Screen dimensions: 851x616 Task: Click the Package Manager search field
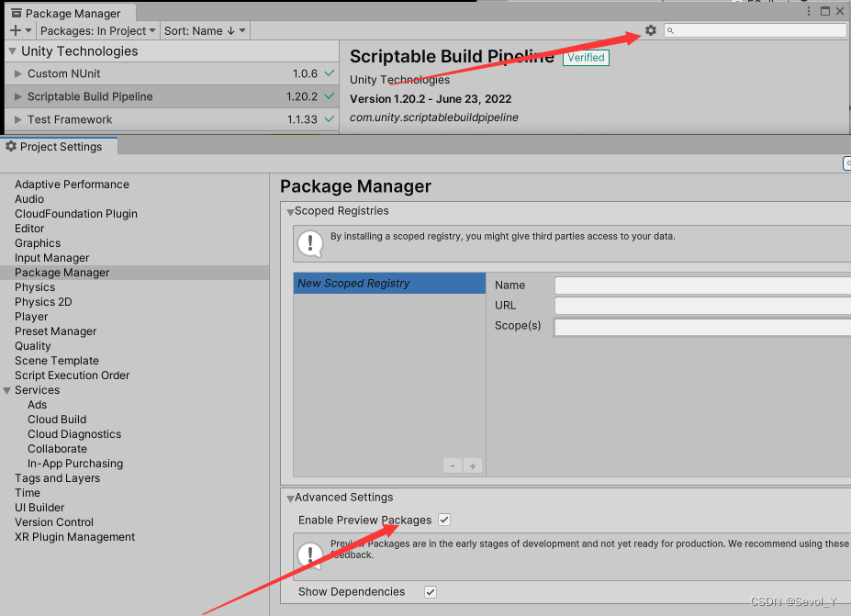click(x=755, y=31)
